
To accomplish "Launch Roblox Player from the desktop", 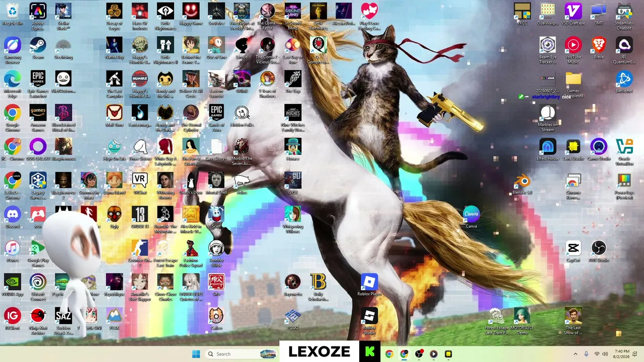I will click(369, 285).
